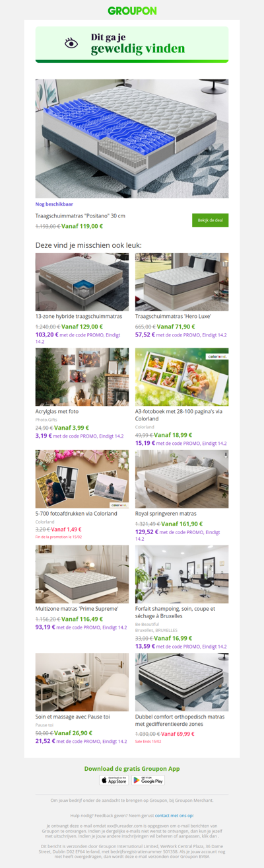This screenshot has height=868, width=264.
Task: Open the Traagschuimmatras "Positano" 30 cm title
Action: pos(81,216)
